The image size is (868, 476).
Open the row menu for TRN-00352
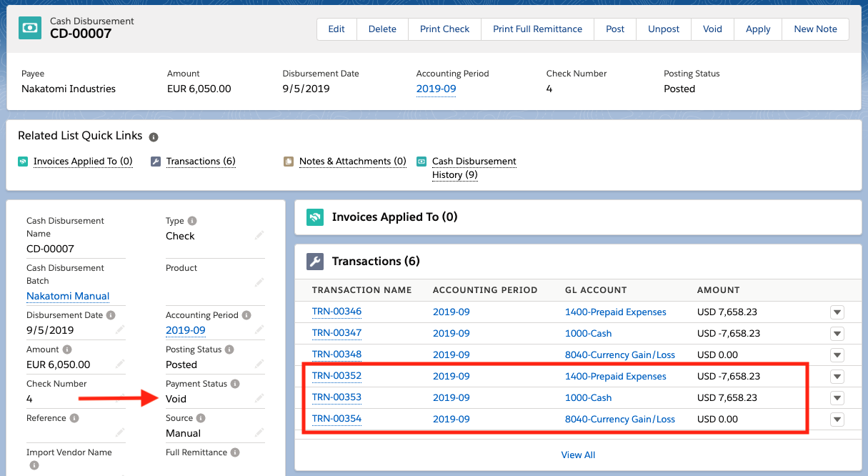click(x=837, y=377)
